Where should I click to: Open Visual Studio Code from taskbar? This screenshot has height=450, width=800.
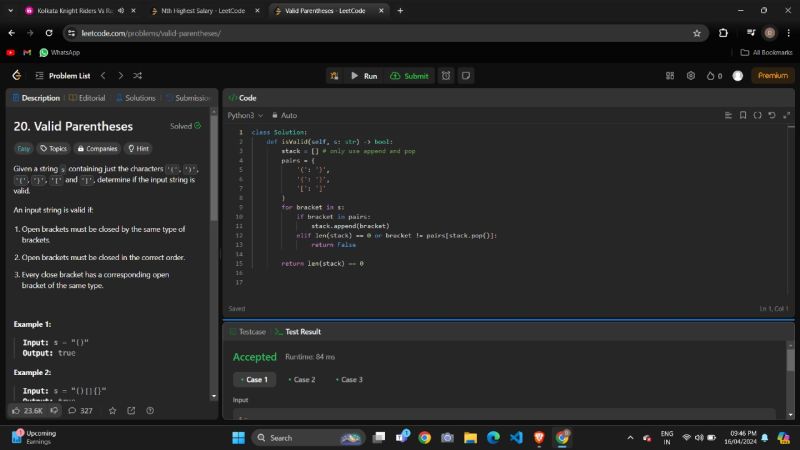pyautogui.click(x=516, y=437)
